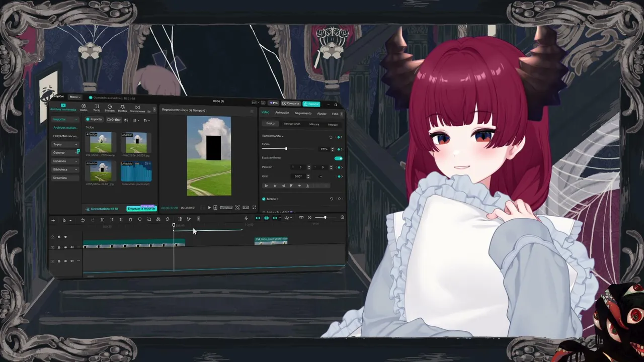Add a marker with shield icon
The height and width of the screenshot is (362, 644).
140,219
